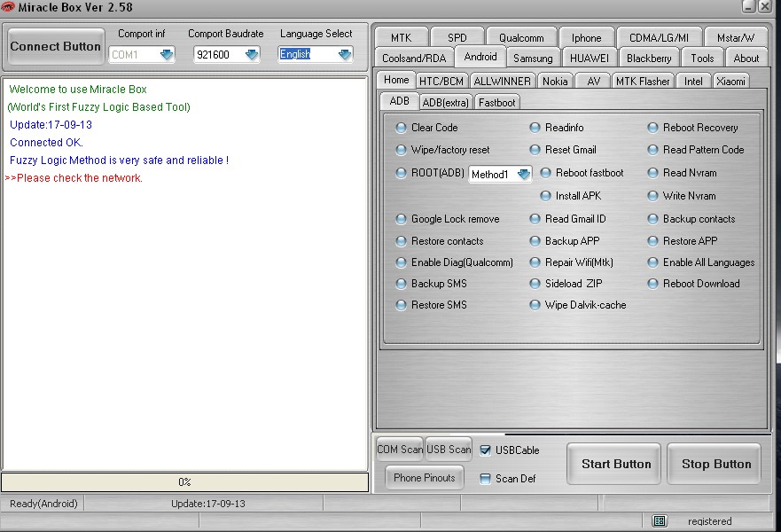Viewport: 781px width, 532px height.
Task: Switch to the ADB(extra) tab
Action: (445, 103)
